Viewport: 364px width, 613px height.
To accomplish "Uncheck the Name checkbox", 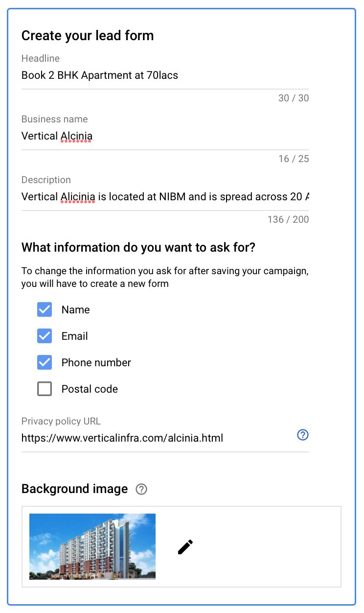I will [x=44, y=309].
